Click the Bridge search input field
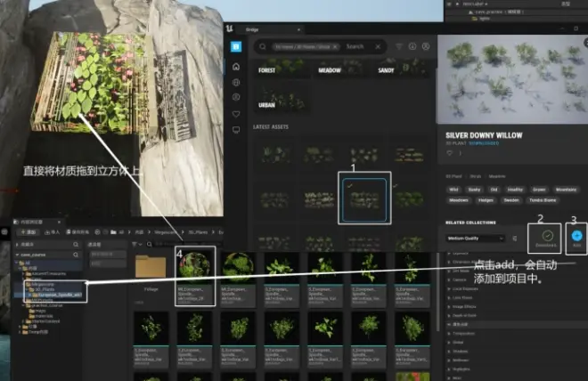Viewport: 588px width, 381px height. click(355, 46)
